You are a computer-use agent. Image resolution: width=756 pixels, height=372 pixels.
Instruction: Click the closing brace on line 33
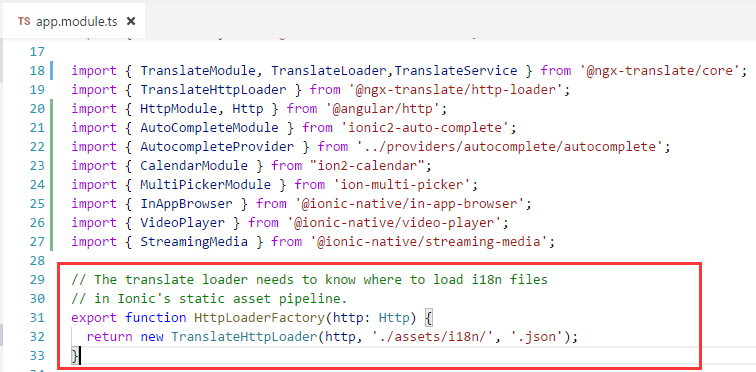(74, 356)
